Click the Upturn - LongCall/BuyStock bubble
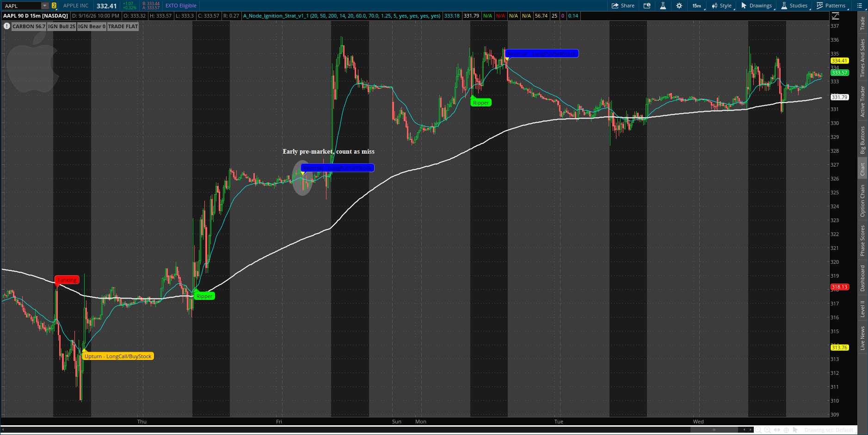The image size is (868, 435). click(118, 356)
